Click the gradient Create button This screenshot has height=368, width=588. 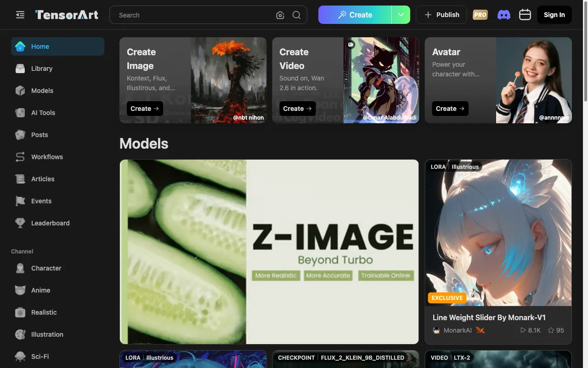click(x=355, y=15)
